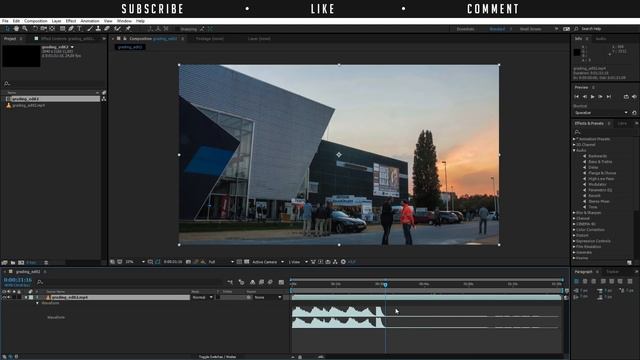Open the Full resolution dropdown
640x360 pixels.
pyautogui.click(x=221, y=262)
